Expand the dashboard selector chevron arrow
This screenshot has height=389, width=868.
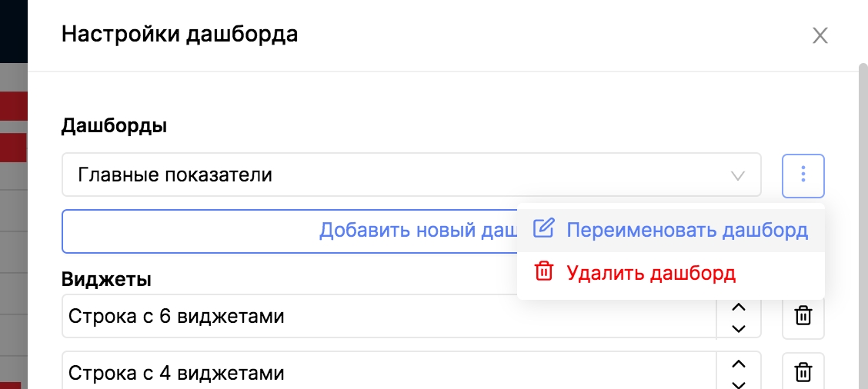[x=737, y=175]
